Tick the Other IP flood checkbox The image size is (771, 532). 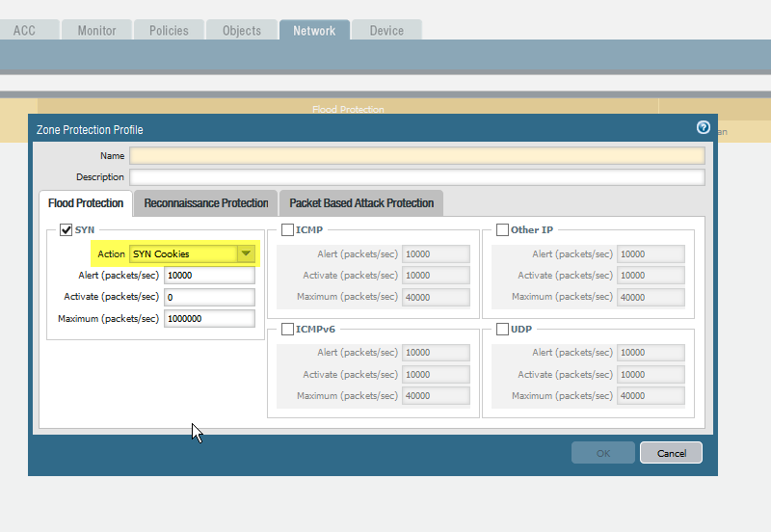coord(502,230)
